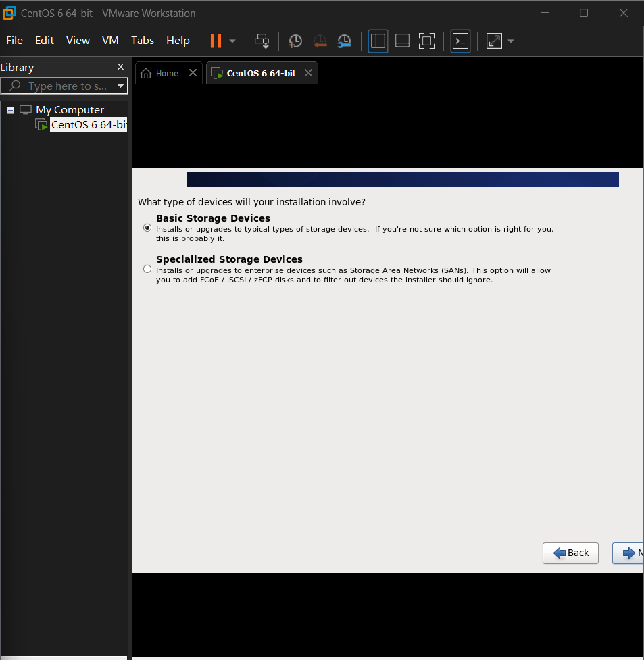Take a snapshot of this VM

pos(295,41)
